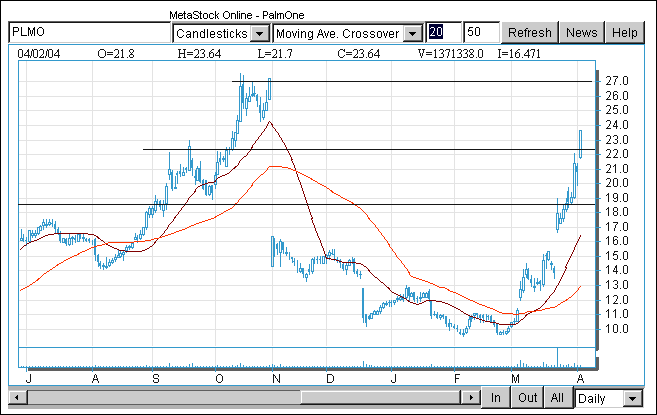Zoom in using the In button
Image resolution: width=657 pixels, height=415 pixels.
[495, 398]
